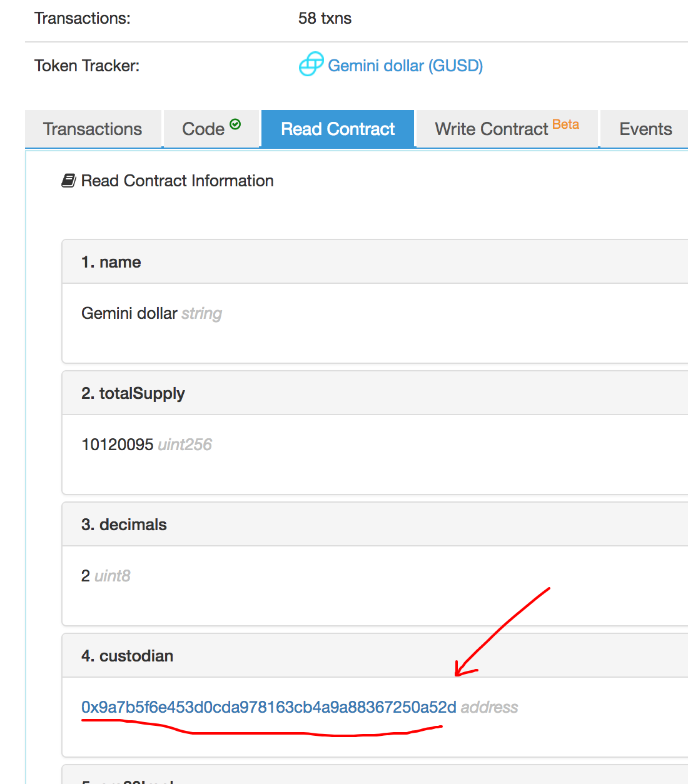Click the '58 txns' transactions count
Viewport: 688px width, 784px height.
pyautogui.click(x=325, y=18)
